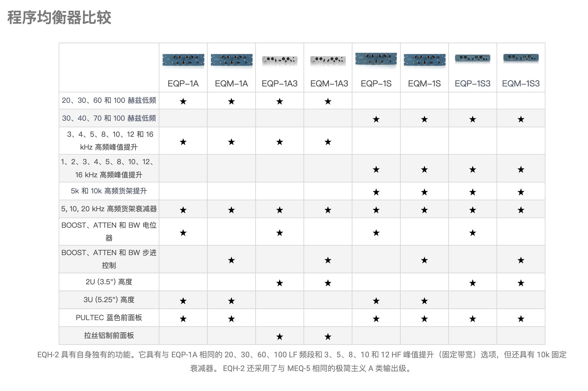Click the 程序均衡器比较 page heading
588x391 pixels.
(x=59, y=17)
